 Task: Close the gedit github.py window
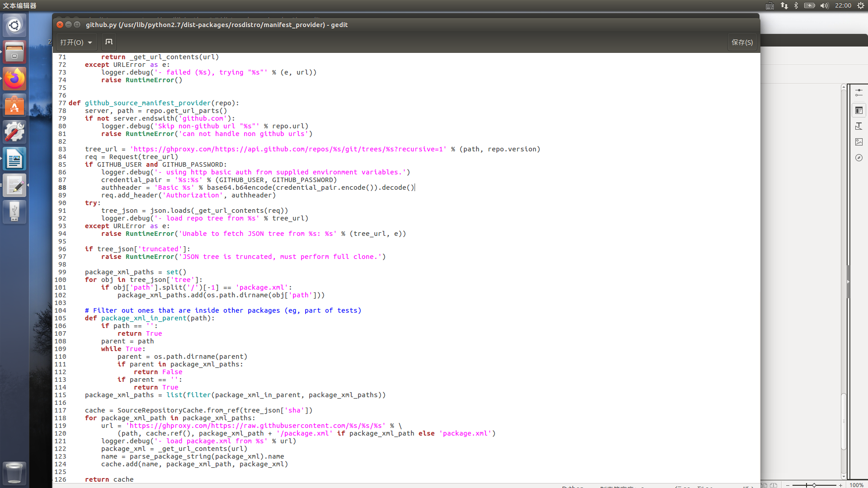[60, 24]
